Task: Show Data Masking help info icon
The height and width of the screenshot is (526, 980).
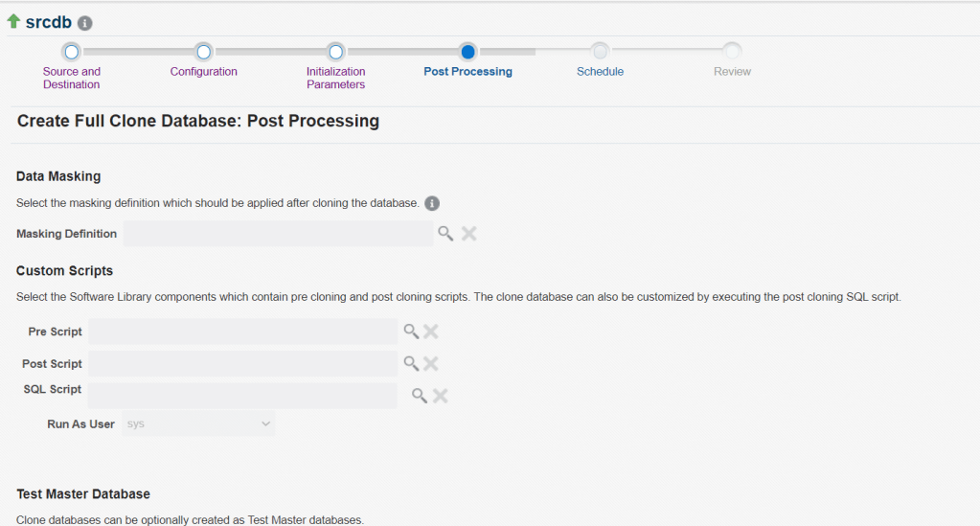Action: pos(432,203)
